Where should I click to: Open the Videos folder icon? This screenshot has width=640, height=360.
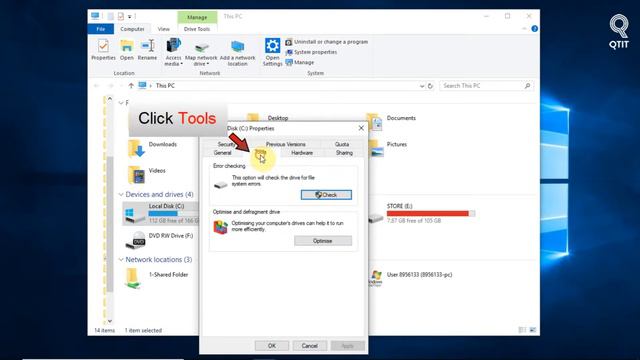pyautogui.click(x=136, y=175)
